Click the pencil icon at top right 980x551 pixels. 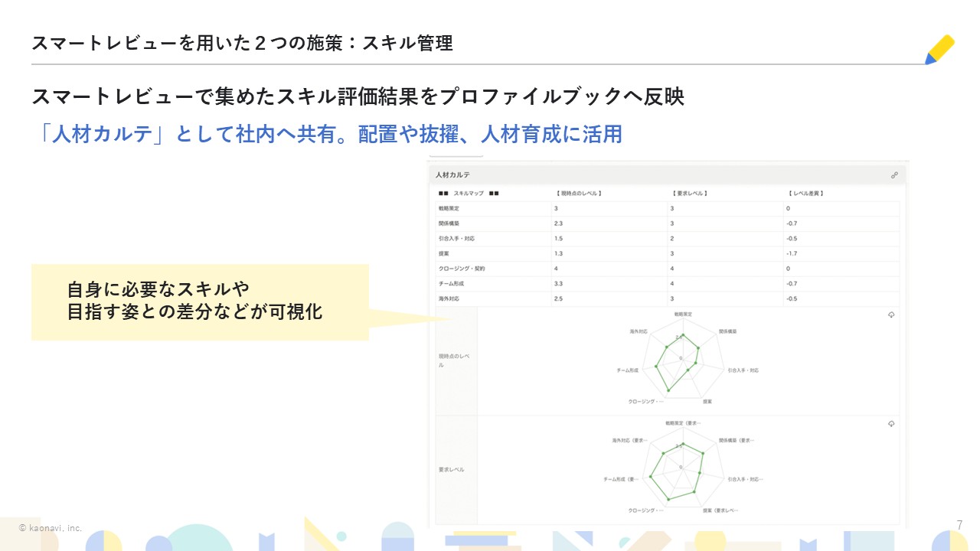(x=939, y=49)
